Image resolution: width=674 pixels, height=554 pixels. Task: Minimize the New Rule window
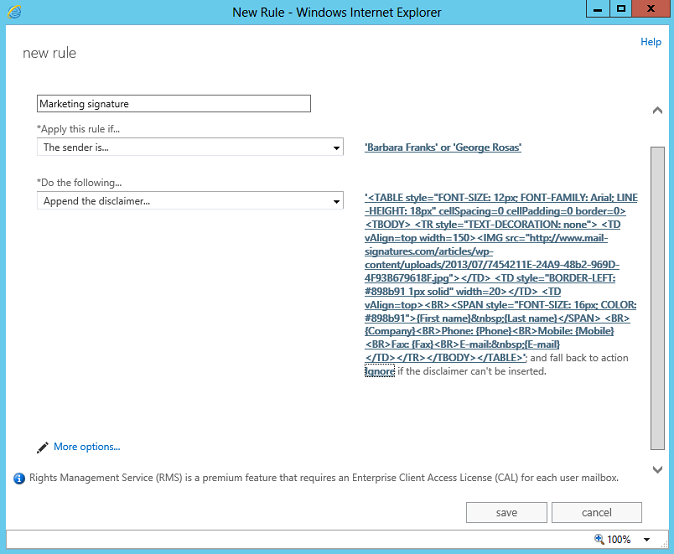point(598,9)
